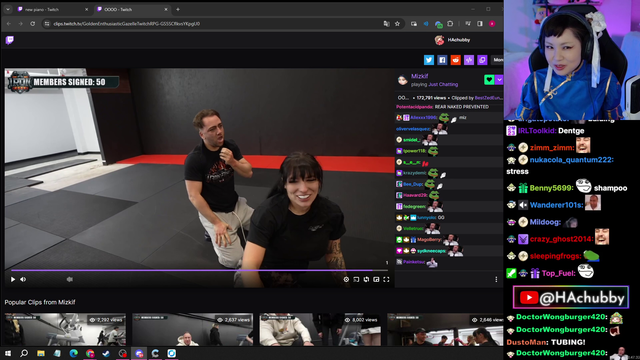
Task: Open the translate page icon in address bar
Action: [x=386, y=24]
